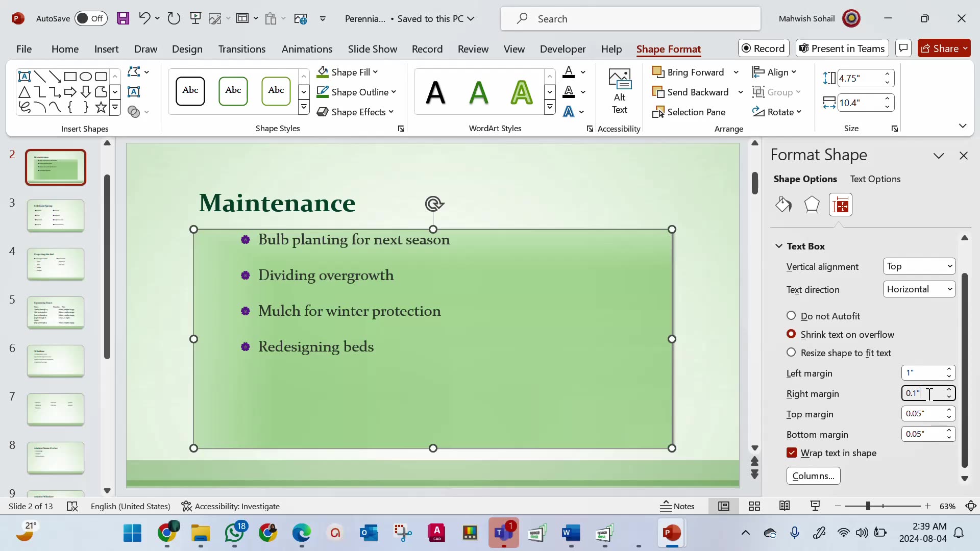The width and height of the screenshot is (980, 551).
Task: Open the Vertical alignment dropdown
Action: (x=919, y=266)
